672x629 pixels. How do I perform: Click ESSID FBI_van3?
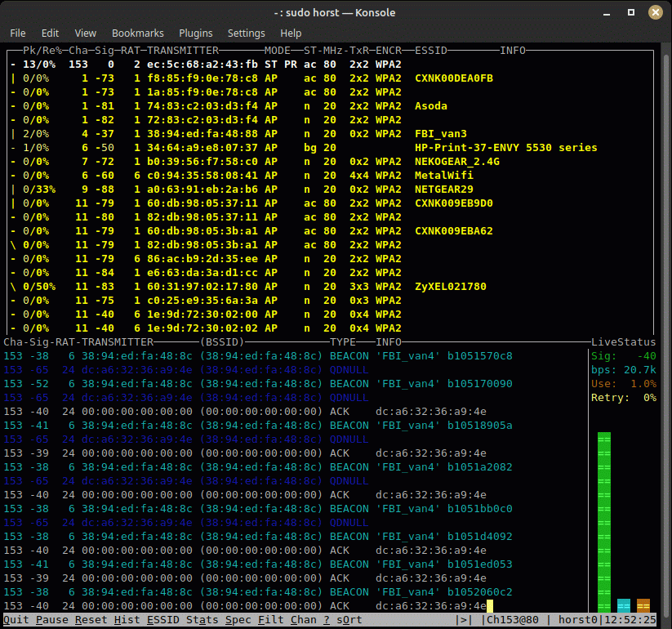click(441, 134)
